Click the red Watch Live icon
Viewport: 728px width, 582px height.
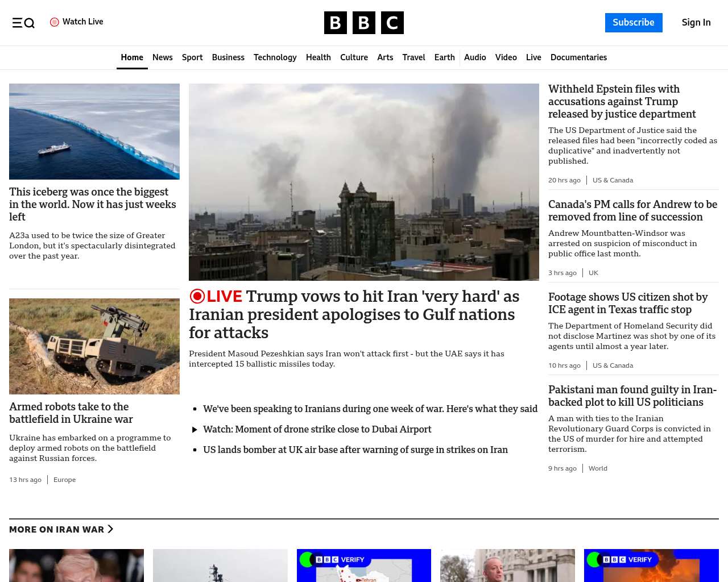(55, 22)
